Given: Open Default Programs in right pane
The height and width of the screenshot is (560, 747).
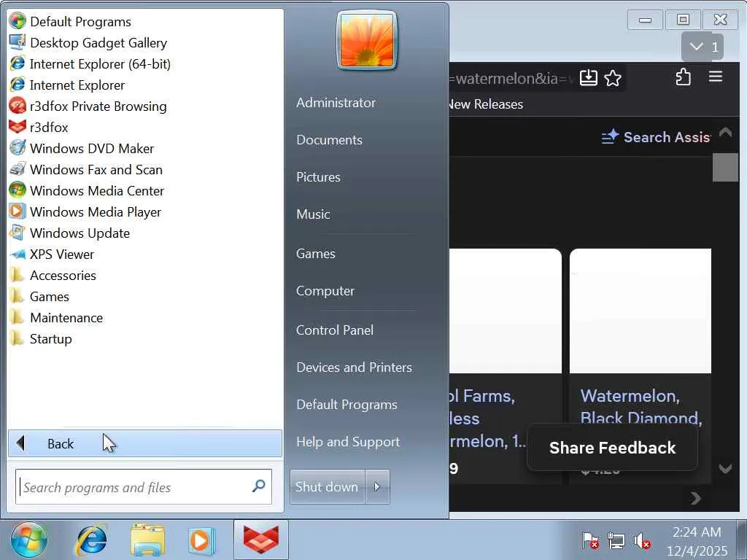Looking at the screenshot, I should point(347,404).
